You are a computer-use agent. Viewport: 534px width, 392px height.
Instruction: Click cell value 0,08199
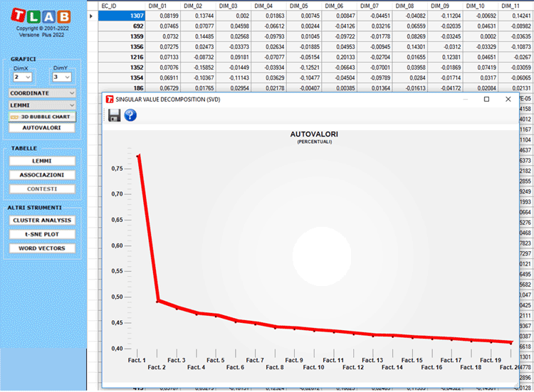click(x=163, y=16)
